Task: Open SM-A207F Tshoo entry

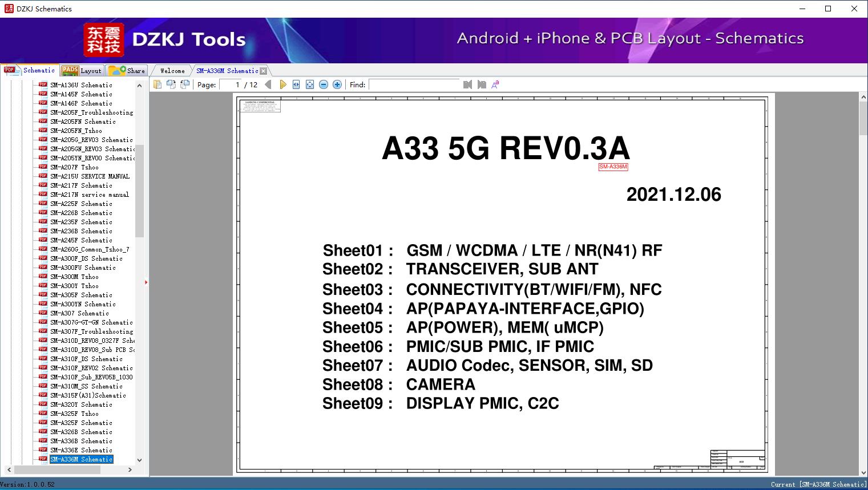Action: point(74,167)
